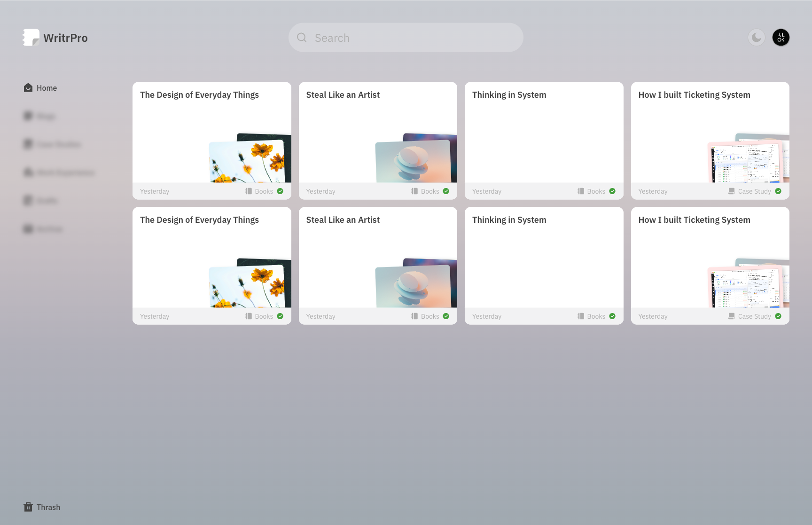The image size is (812, 525).
Task: Click Books label on top-row Everyday Things card
Action: [x=264, y=191]
